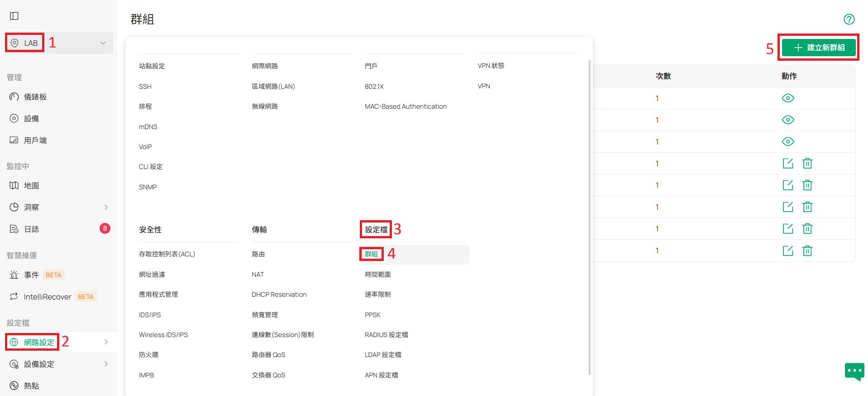Click the IntelliRecover arrows icon
Image resolution: width=868 pixels, height=396 pixels.
[14, 296]
